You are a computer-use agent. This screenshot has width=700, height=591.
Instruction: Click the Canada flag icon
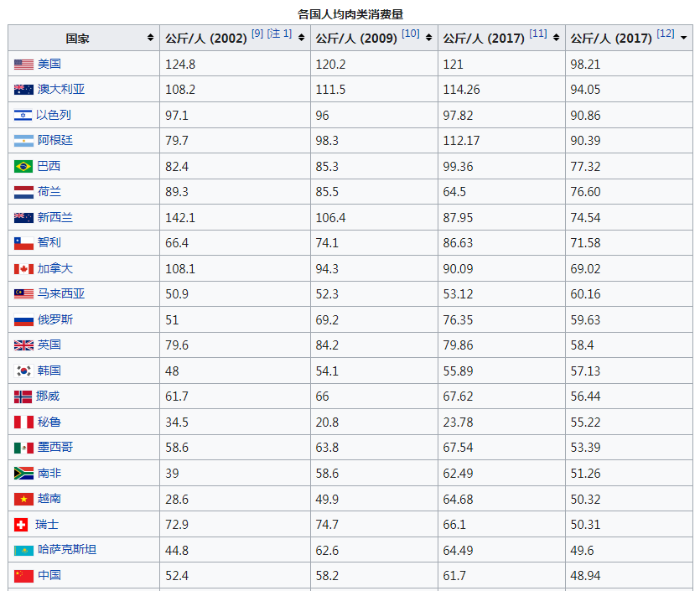(23, 269)
